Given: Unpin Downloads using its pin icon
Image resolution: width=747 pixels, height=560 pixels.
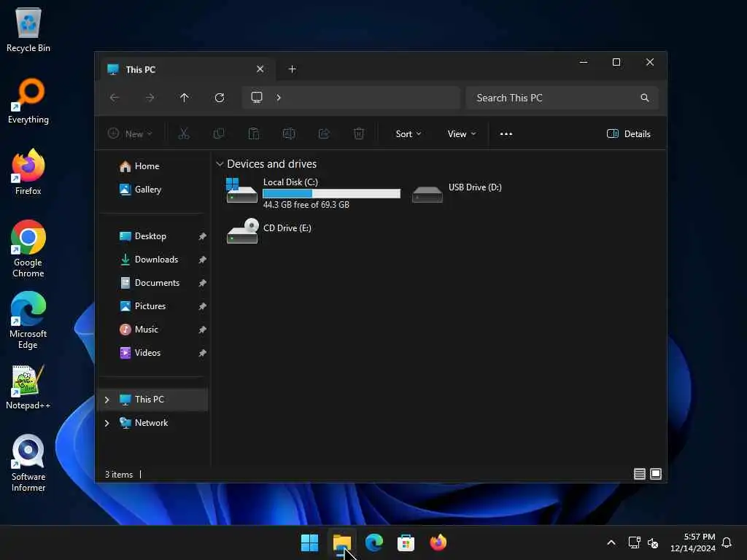Looking at the screenshot, I should (203, 260).
